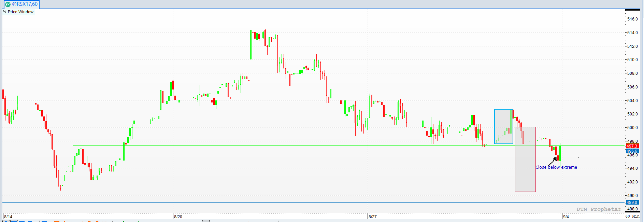Click the 510.0 price axis label
The image size is (644, 222).
pos(632,60)
